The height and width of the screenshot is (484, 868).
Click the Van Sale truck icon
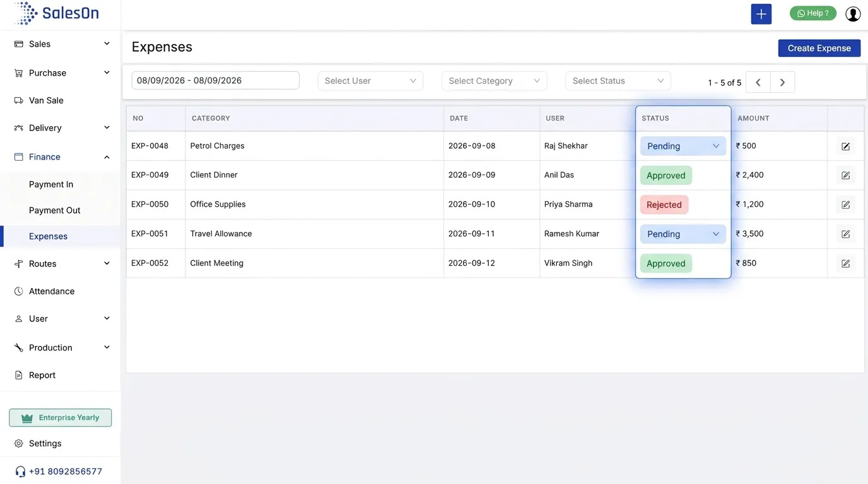coord(18,100)
